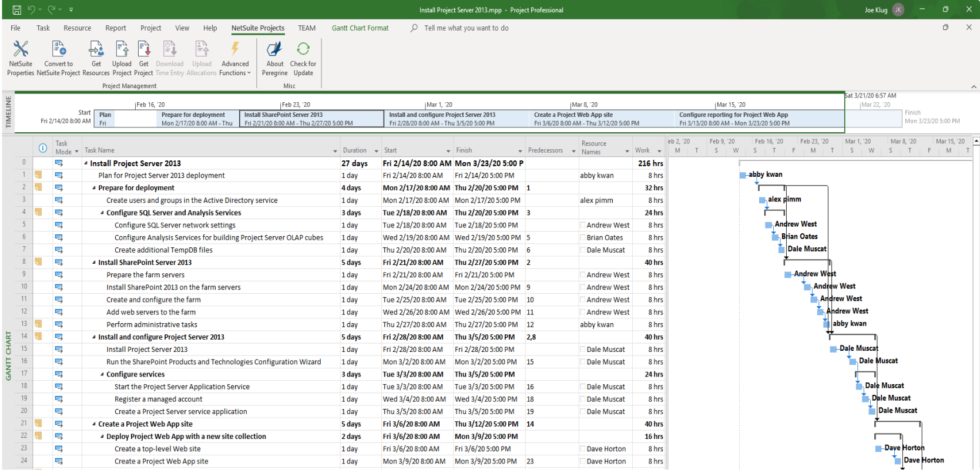Viewport: 980px width, 470px height.
Task: Click task mode icon on row 0
Action: (59, 163)
